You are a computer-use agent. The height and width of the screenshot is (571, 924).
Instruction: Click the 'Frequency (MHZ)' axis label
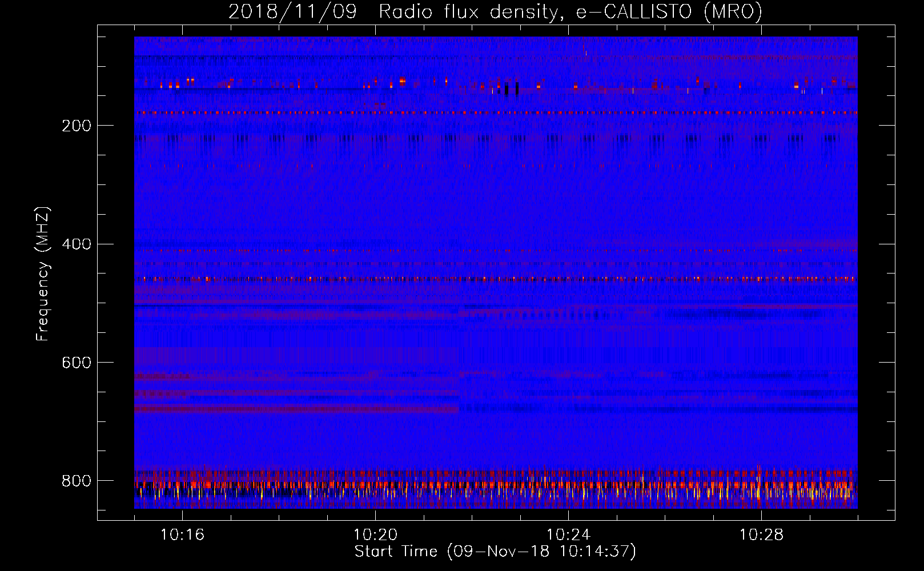click(x=43, y=274)
